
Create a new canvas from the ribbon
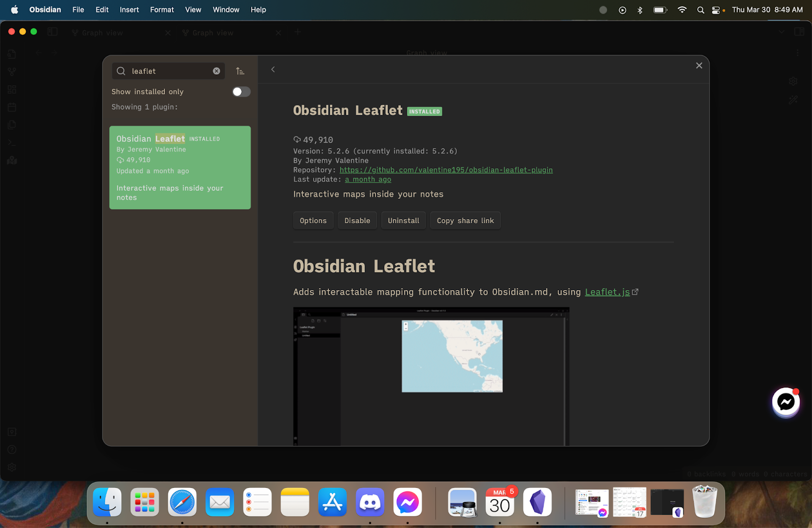pos(12,89)
